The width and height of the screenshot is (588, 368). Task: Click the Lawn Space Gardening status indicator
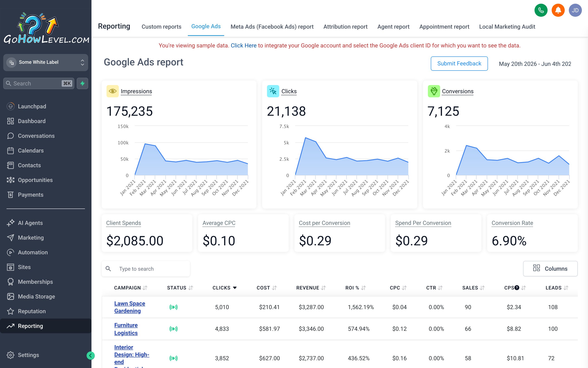tap(174, 307)
